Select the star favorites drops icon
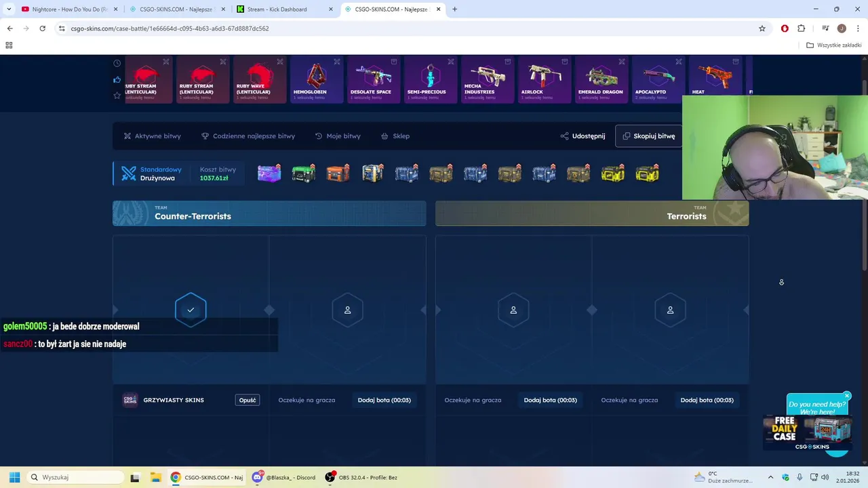 117,96
